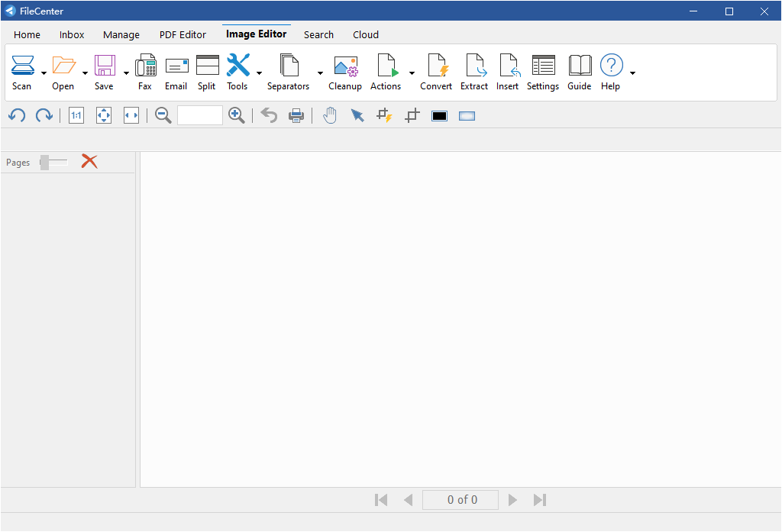Fit the page to width
The height and width of the screenshot is (532, 782).
tap(131, 116)
